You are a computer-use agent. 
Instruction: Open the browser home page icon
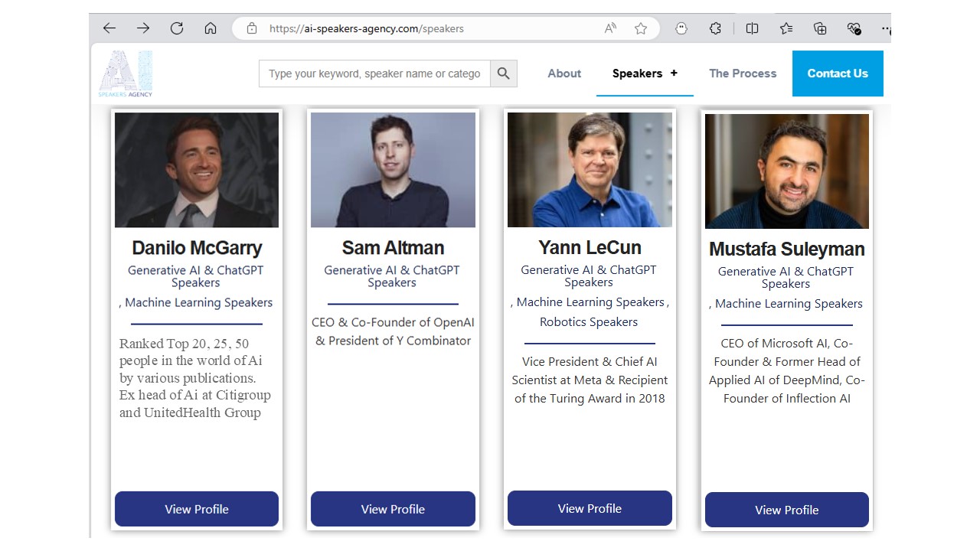211,28
